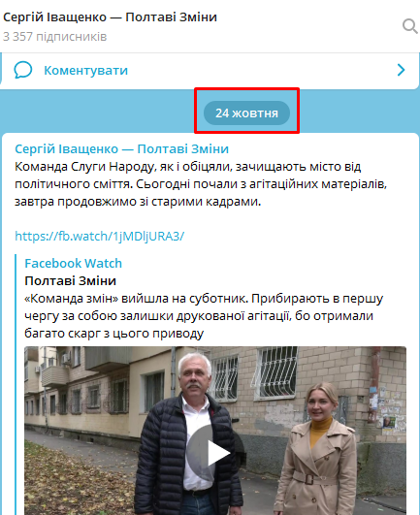Click the preview description about суботник
Image resolution: width=420 pixels, height=515 pixels.
coord(204,315)
